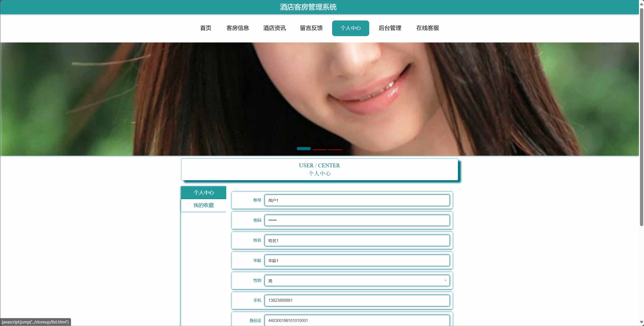644x326 pixels.
Task: Click the 手机 field with 13823888881
Action: 357,300
